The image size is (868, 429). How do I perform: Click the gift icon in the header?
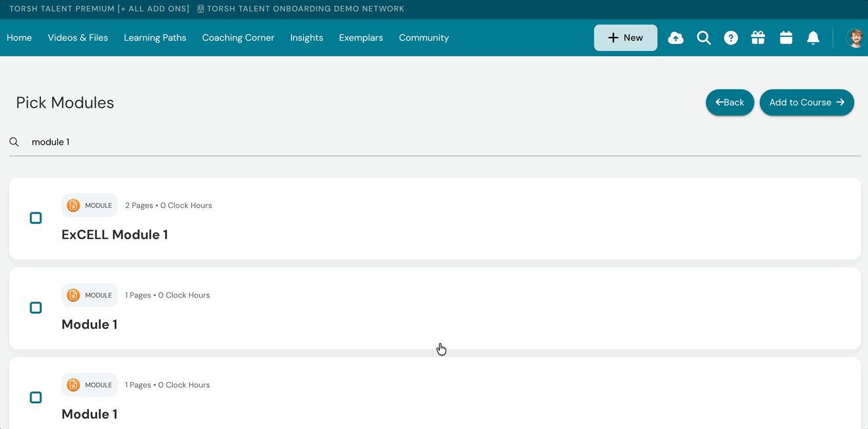(x=758, y=38)
